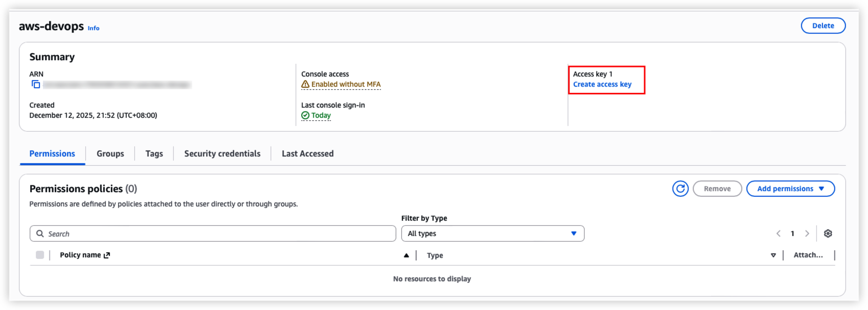
Task: Sort by Policy name ascending arrow
Action: point(406,255)
